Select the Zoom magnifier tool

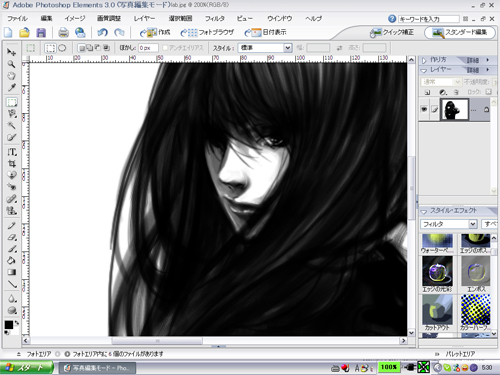pos(12,64)
